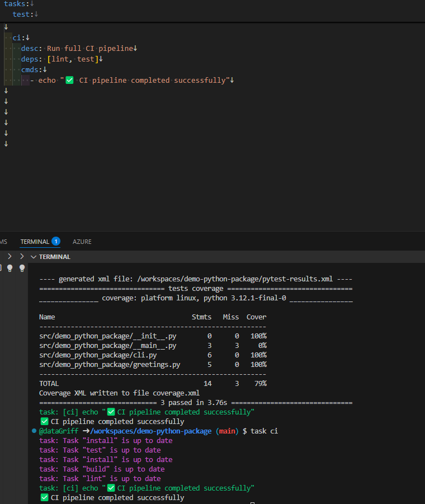Viewport: 425px width, 504px height.
Task: Open the AZURE panel tab
Action: [82, 242]
